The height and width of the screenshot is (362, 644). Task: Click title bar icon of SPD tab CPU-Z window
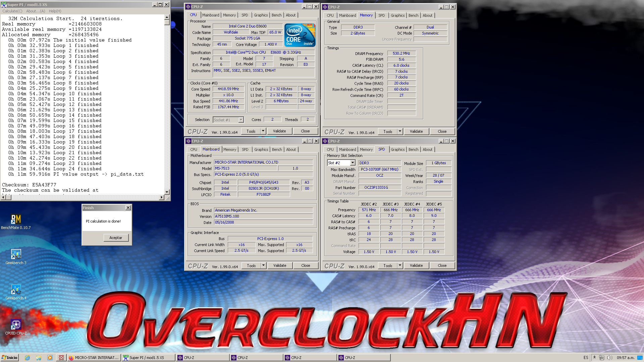[325, 141]
